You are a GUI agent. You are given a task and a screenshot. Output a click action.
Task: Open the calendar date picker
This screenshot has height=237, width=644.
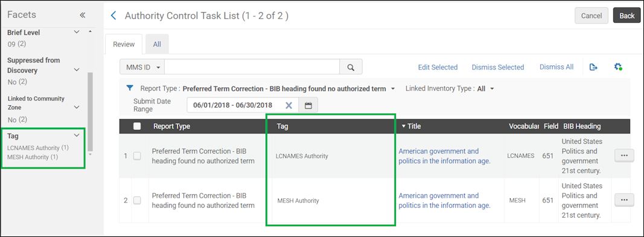coord(308,105)
